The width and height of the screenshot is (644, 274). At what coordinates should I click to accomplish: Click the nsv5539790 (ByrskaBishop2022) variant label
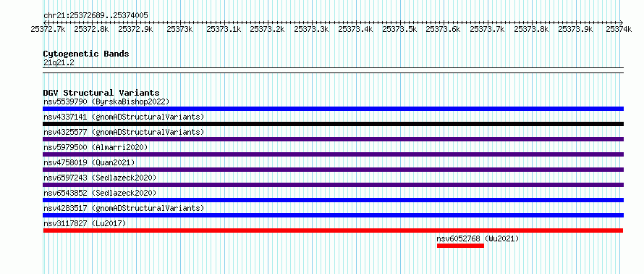[x=106, y=101]
